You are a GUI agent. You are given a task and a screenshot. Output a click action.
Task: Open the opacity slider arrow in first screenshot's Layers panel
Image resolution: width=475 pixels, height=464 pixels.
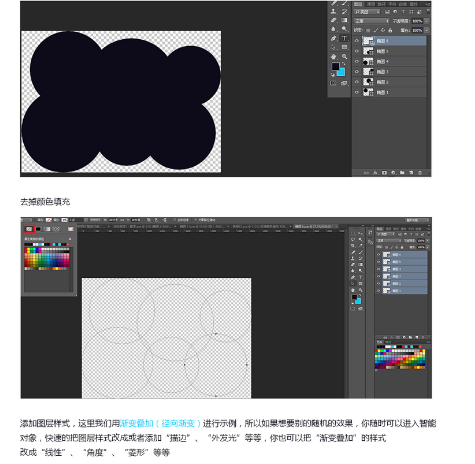pyautogui.click(x=427, y=21)
